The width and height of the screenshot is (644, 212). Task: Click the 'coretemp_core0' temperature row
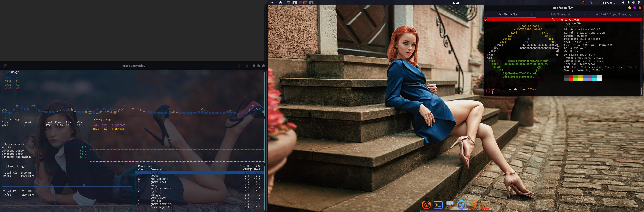pos(44,151)
